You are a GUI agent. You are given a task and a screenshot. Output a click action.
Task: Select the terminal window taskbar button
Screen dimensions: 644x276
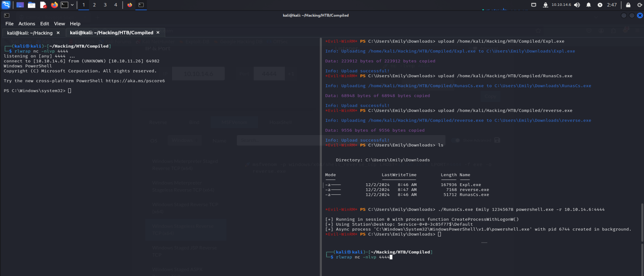(141, 5)
